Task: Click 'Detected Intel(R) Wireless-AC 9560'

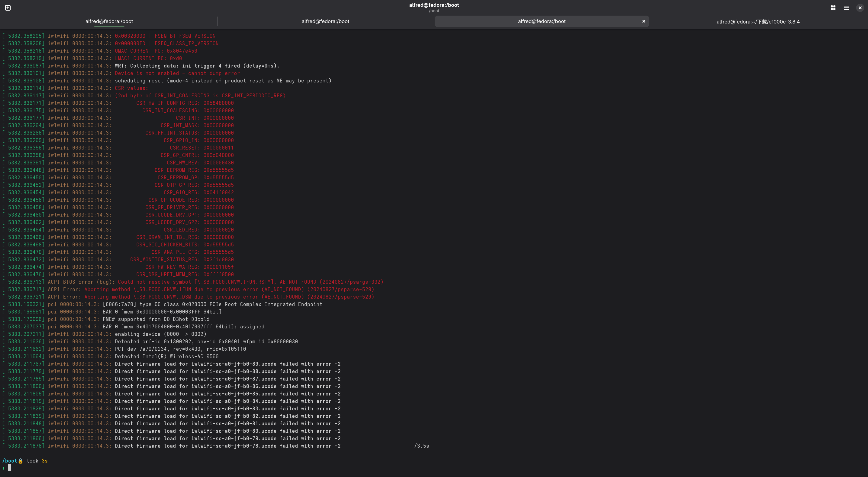Action: point(166,357)
